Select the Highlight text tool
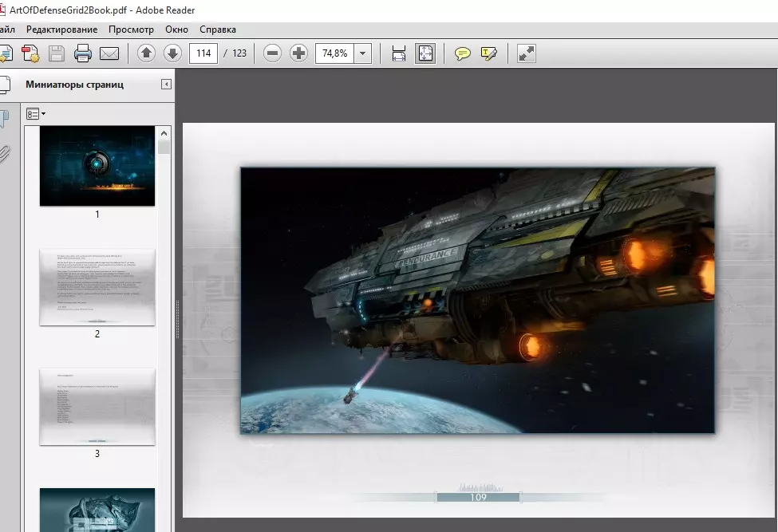The height and width of the screenshot is (532, 778). 489,53
